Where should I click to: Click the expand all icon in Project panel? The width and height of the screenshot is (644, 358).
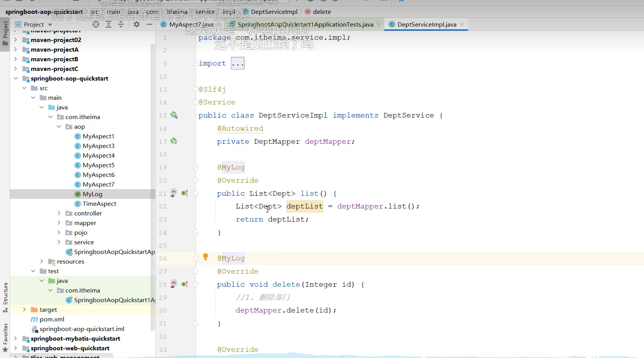(x=109, y=24)
